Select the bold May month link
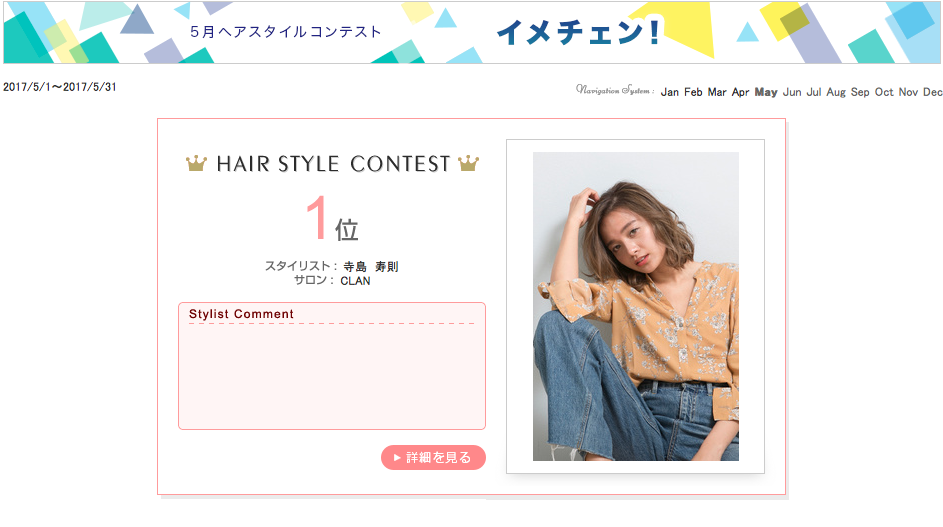The height and width of the screenshot is (527, 943). pyautogui.click(x=766, y=92)
